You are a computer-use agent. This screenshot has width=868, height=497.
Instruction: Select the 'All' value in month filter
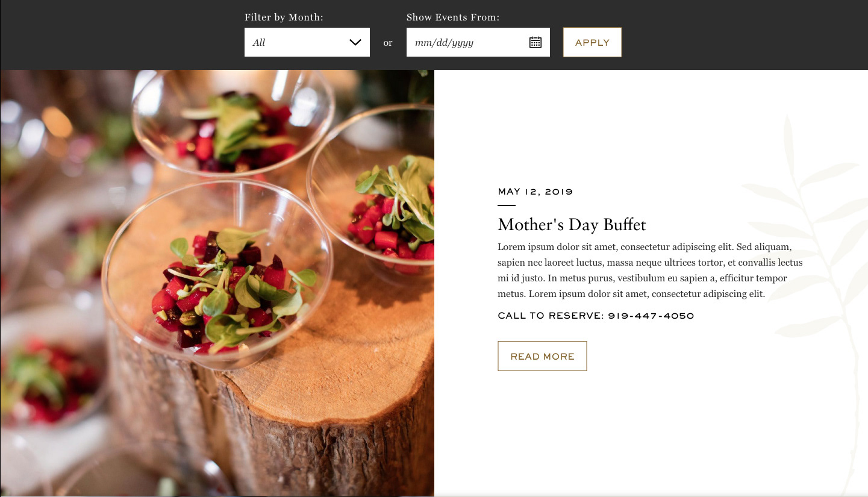click(260, 43)
